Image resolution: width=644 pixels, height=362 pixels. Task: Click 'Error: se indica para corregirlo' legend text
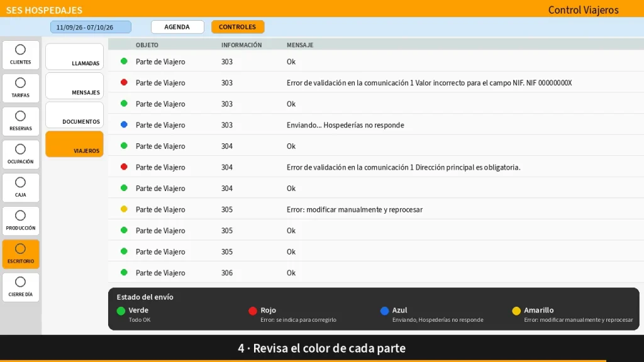tap(298, 320)
